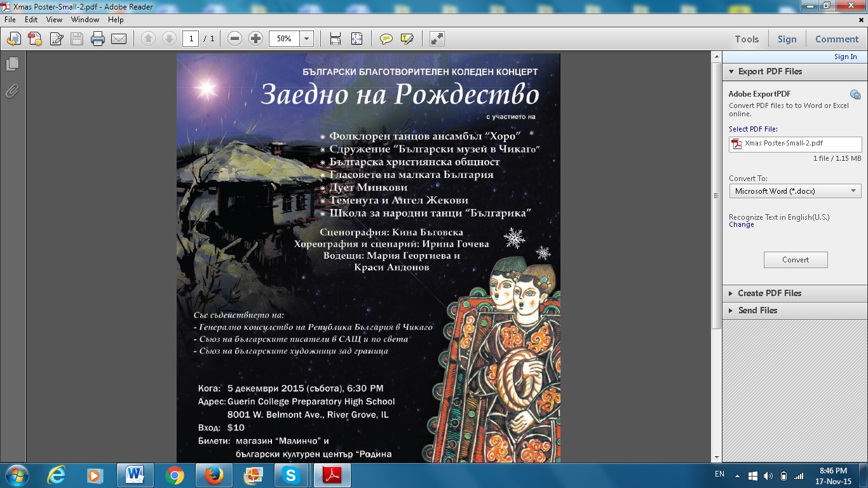Open the zoom percentage dropdown
The height and width of the screenshot is (488, 868).
(x=307, y=39)
